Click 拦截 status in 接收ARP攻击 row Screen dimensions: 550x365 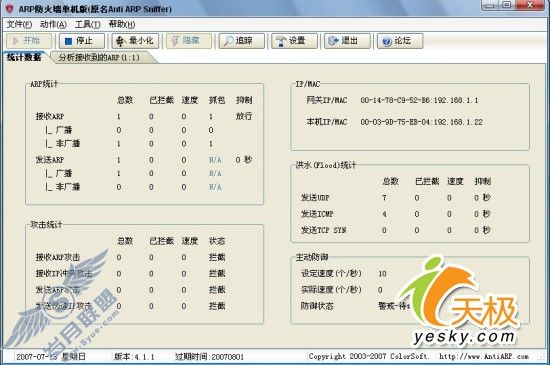point(217,257)
